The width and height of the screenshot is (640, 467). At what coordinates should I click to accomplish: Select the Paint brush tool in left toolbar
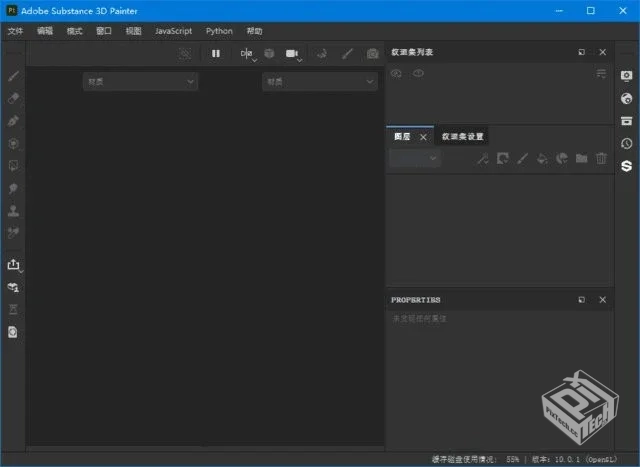(x=13, y=76)
